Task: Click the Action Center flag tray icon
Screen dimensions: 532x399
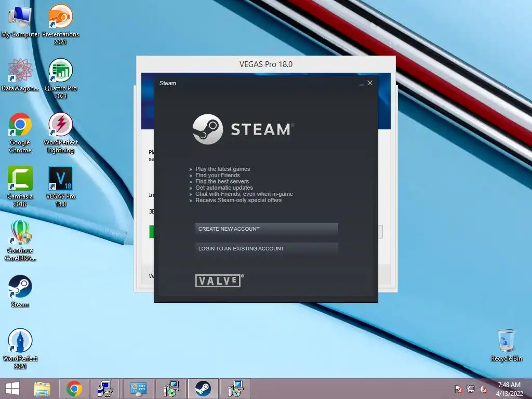Action: pyautogui.click(x=458, y=389)
